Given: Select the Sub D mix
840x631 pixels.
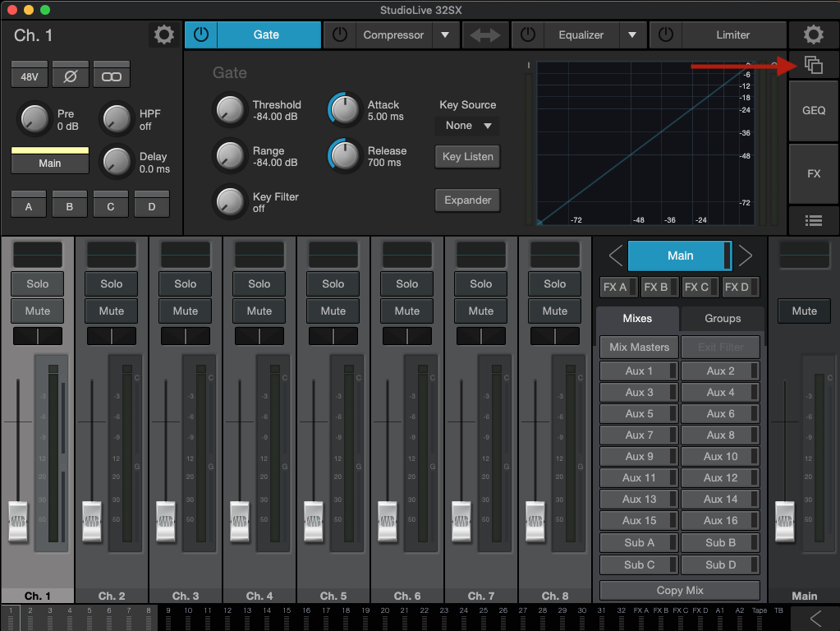Looking at the screenshot, I should pyautogui.click(x=721, y=564).
